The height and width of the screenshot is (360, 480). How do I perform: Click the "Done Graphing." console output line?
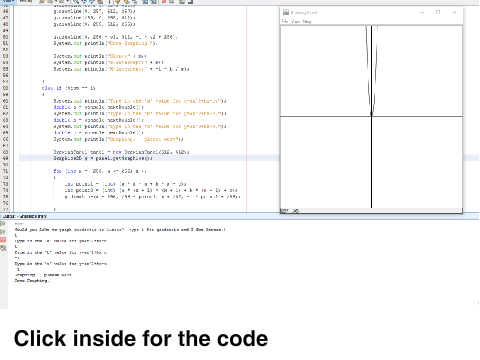click(x=32, y=281)
